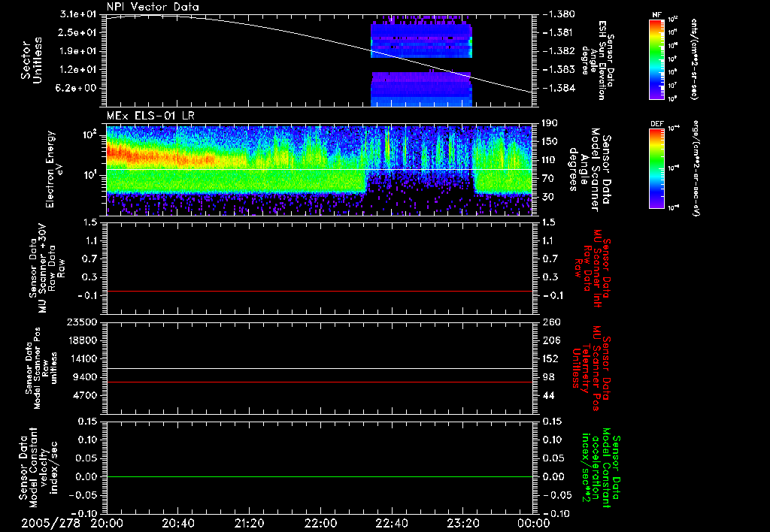Click the green trace in the velocity panel

click(319, 476)
